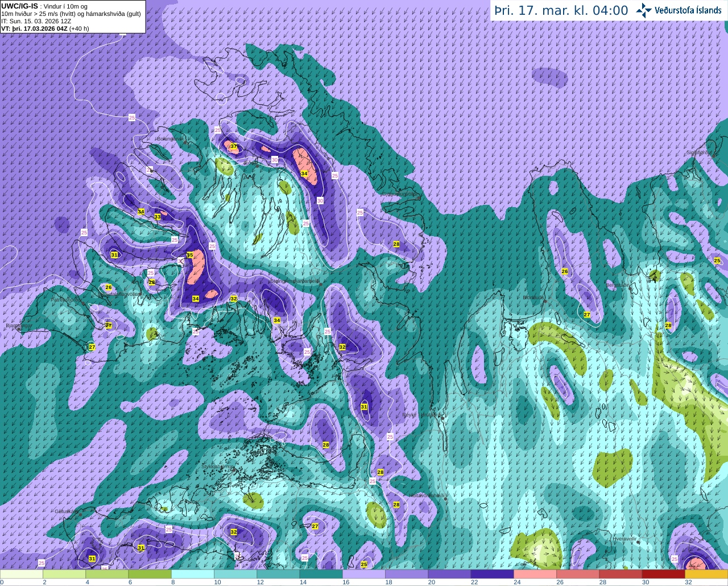Pick the 12–14 light teal legend swatch
728x586 pixels.
coord(278,574)
